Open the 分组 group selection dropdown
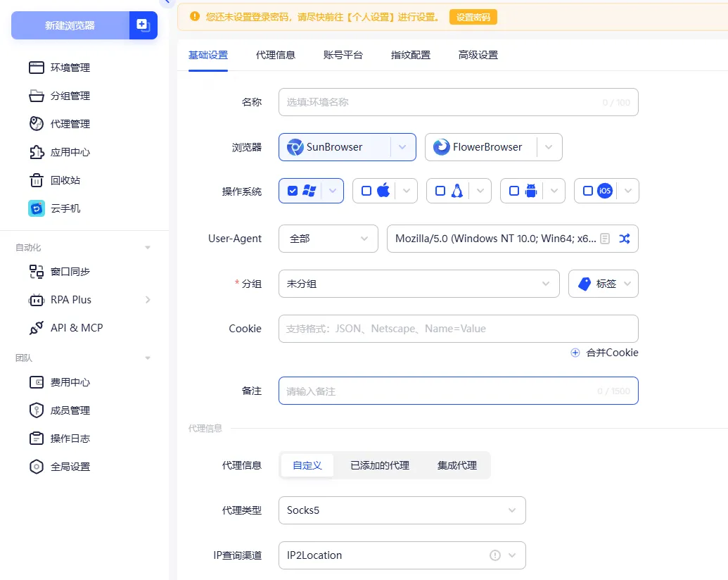Image resolution: width=728 pixels, height=580 pixels. [419, 283]
